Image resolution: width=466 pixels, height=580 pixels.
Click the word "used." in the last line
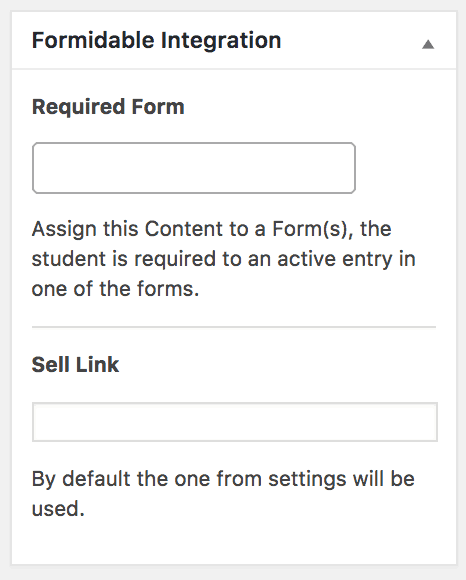58,509
